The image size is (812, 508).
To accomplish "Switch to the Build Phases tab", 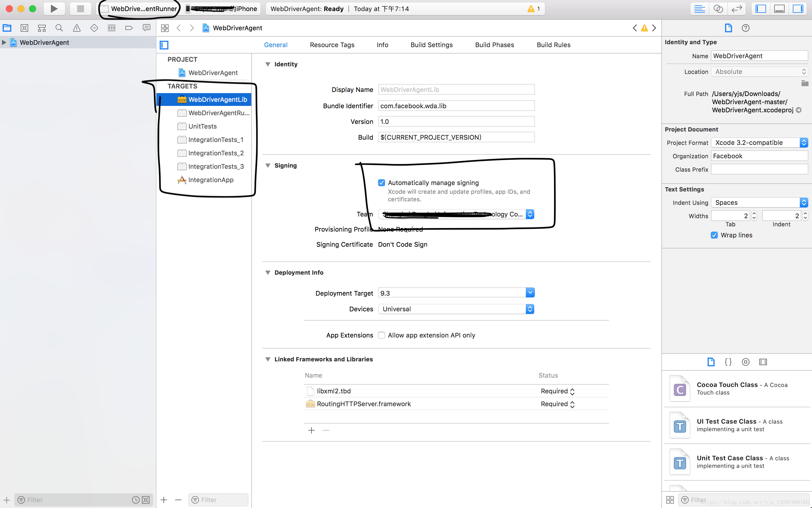I will pyautogui.click(x=494, y=45).
